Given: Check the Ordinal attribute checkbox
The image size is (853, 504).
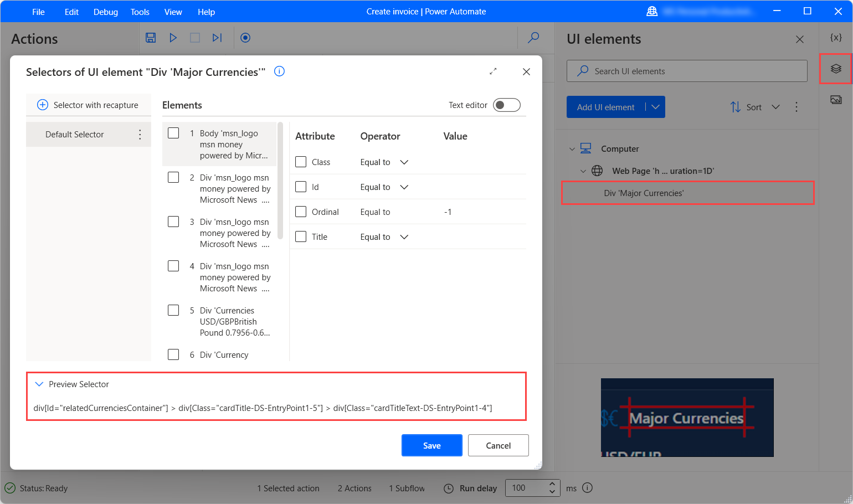Looking at the screenshot, I should [x=301, y=212].
